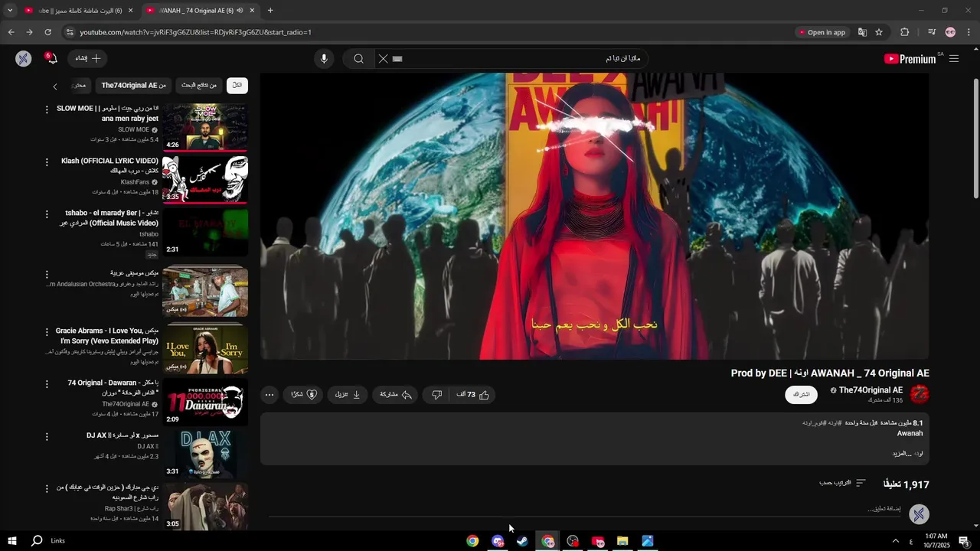Open File Explorer from the taskbar
Screen dimensions: 980x551
point(622,541)
